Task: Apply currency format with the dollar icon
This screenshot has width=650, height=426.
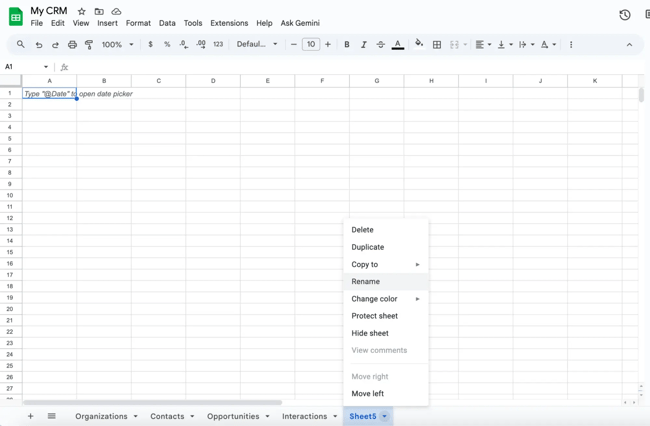Action: pos(150,44)
